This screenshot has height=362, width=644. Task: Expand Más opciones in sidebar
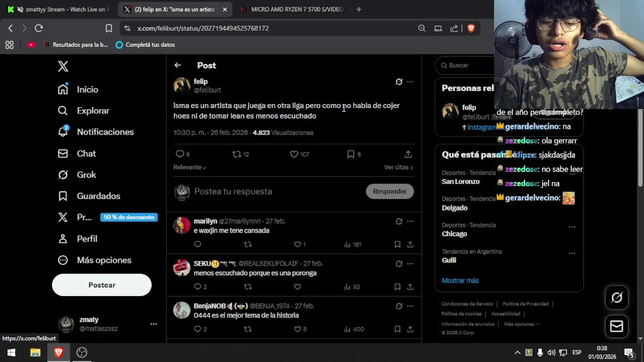(95, 260)
